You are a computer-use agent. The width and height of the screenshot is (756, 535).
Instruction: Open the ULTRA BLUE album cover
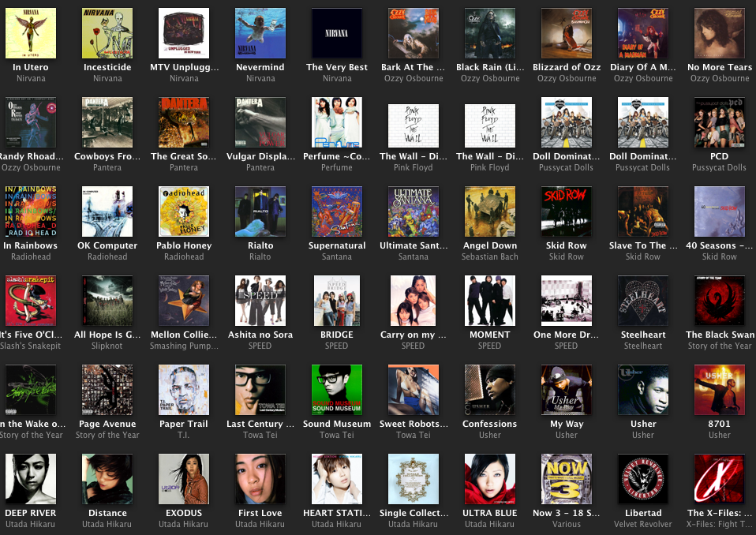(x=490, y=479)
